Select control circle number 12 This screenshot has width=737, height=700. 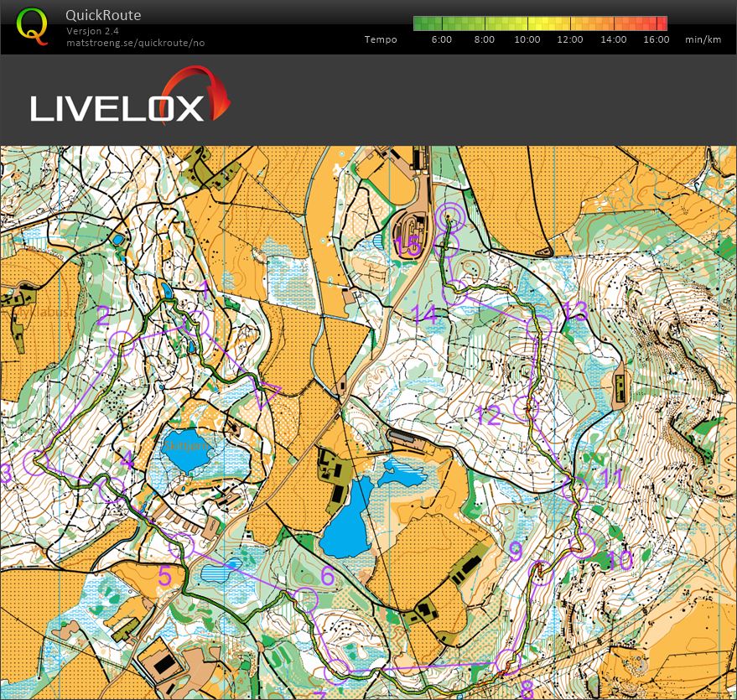[x=527, y=408]
